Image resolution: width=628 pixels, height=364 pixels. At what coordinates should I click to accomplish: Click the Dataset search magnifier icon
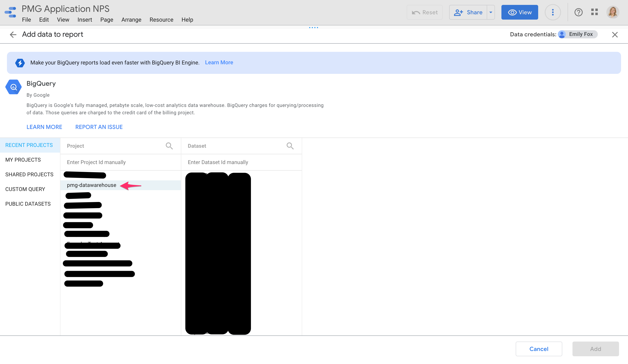pos(290,146)
